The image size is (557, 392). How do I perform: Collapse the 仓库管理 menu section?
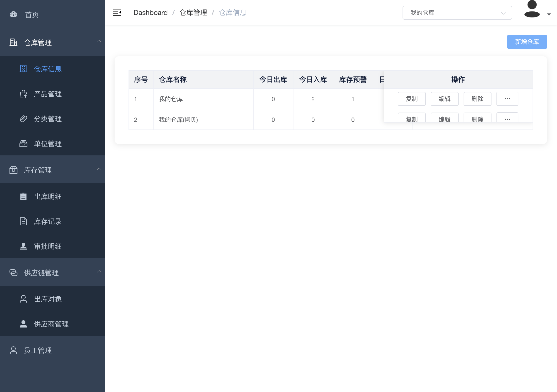pos(99,42)
